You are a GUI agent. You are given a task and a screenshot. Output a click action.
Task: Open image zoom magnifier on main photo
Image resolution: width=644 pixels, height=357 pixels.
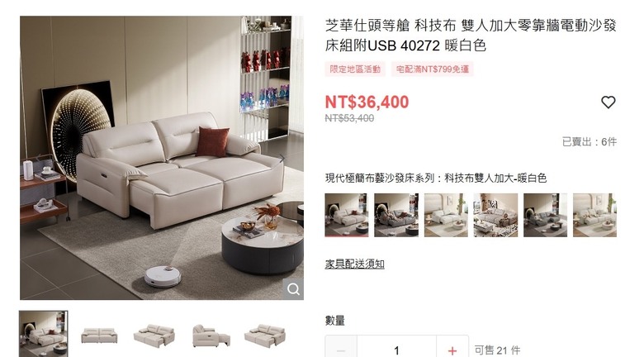tap(293, 289)
